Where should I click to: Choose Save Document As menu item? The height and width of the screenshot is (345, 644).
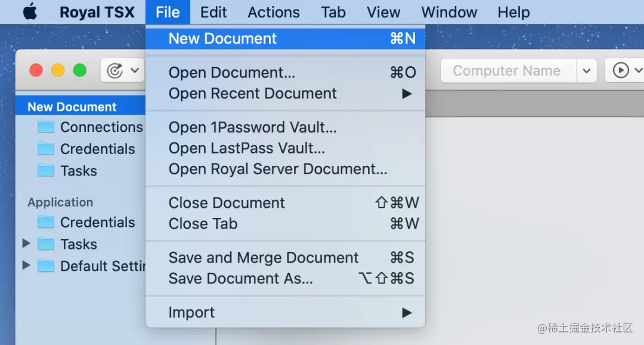click(x=241, y=278)
